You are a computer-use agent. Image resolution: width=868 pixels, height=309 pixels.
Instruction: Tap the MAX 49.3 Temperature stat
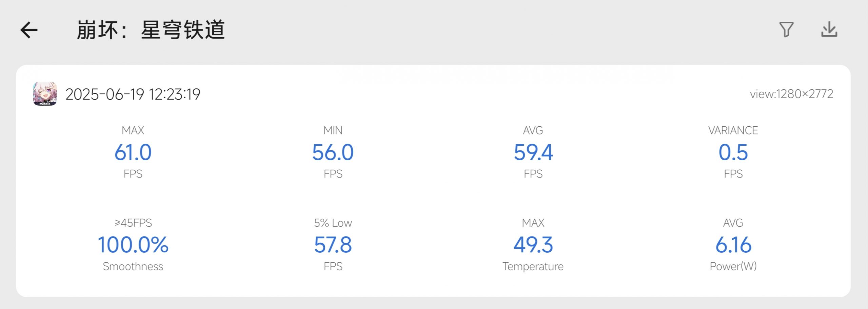[533, 245]
